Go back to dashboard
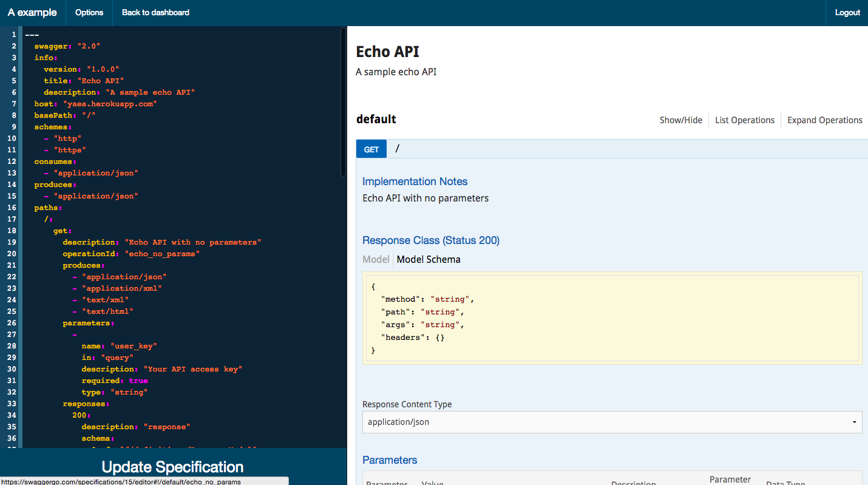868x485 pixels. 155,13
